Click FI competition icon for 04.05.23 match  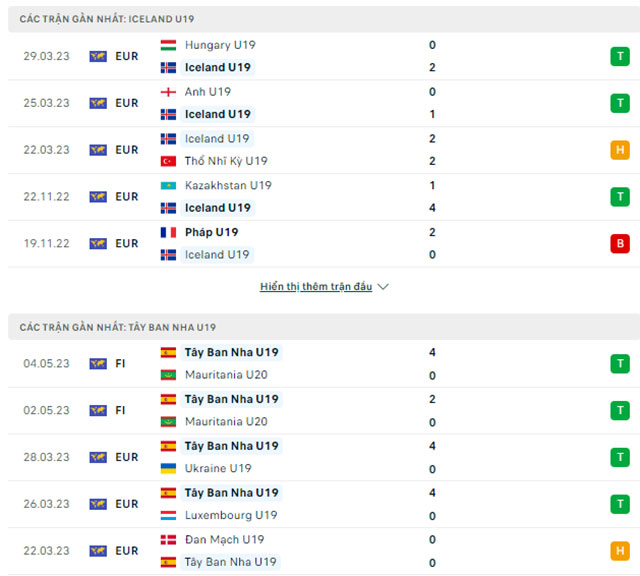[98, 363]
